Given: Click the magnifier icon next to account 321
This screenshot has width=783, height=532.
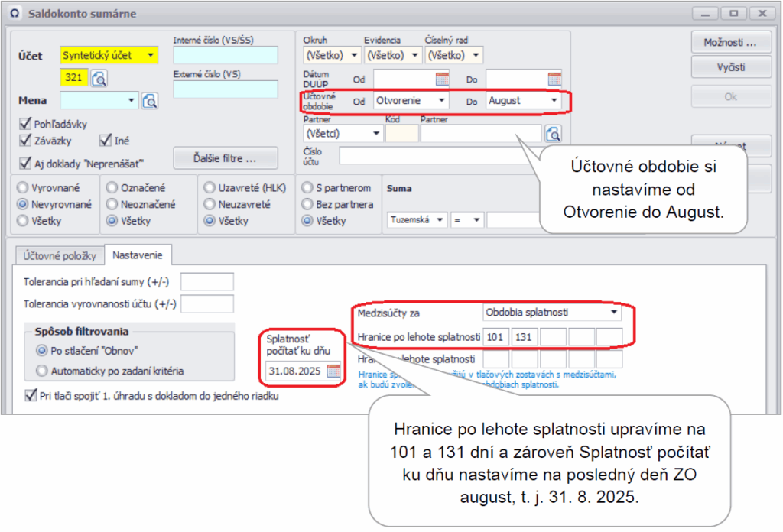Looking at the screenshot, I should [x=100, y=78].
